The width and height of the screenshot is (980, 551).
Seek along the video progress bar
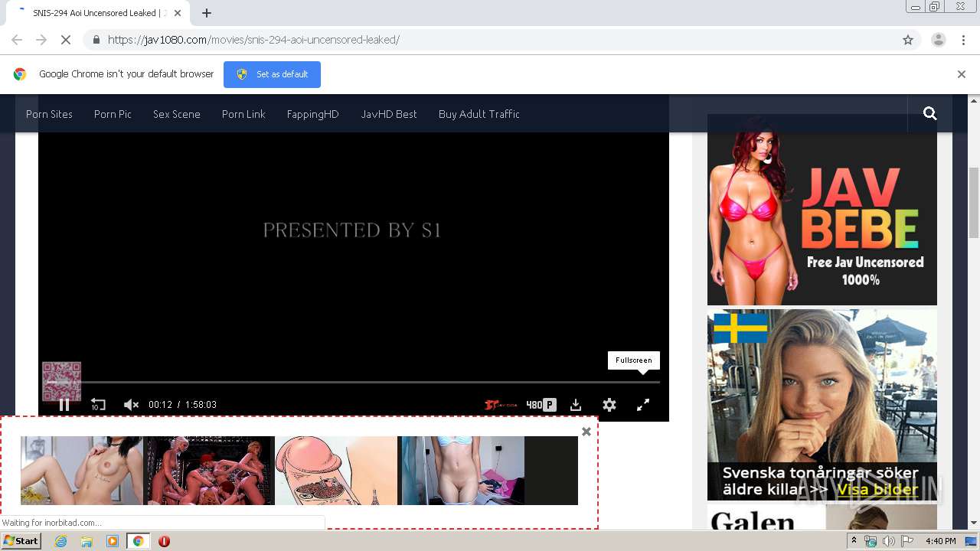353,382
